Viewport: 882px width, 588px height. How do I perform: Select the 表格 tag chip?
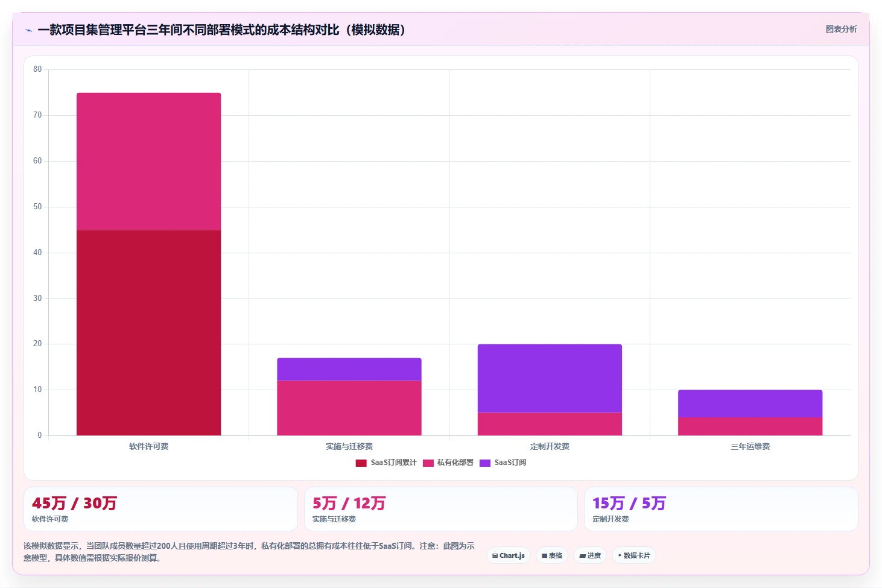pos(552,555)
